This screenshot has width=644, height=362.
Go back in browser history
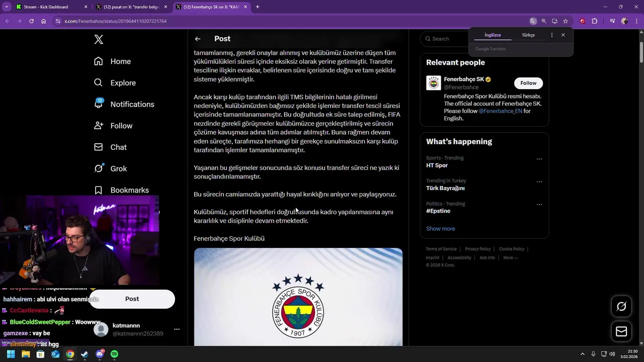[8, 21]
